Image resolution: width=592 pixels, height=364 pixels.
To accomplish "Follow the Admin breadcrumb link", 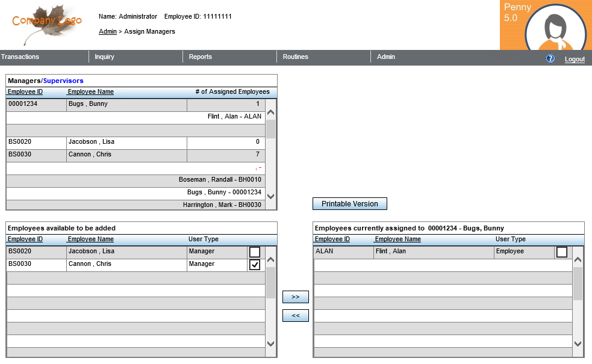I will (107, 31).
